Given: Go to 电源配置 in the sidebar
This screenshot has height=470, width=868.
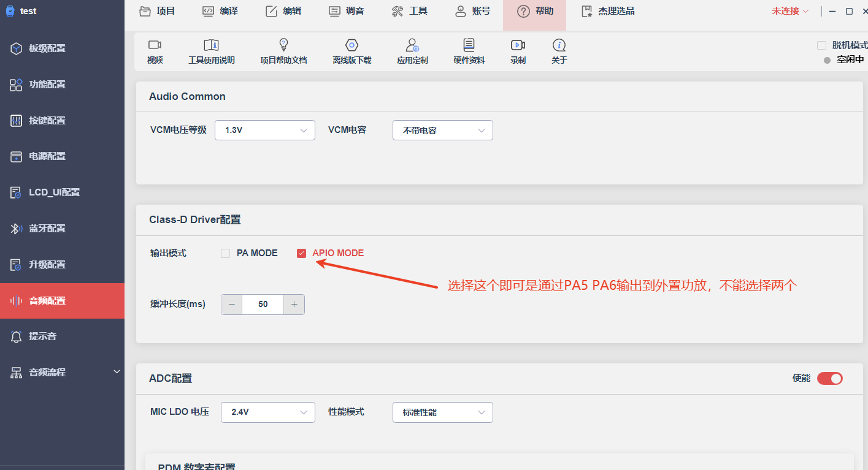Looking at the screenshot, I should [x=62, y=156].
